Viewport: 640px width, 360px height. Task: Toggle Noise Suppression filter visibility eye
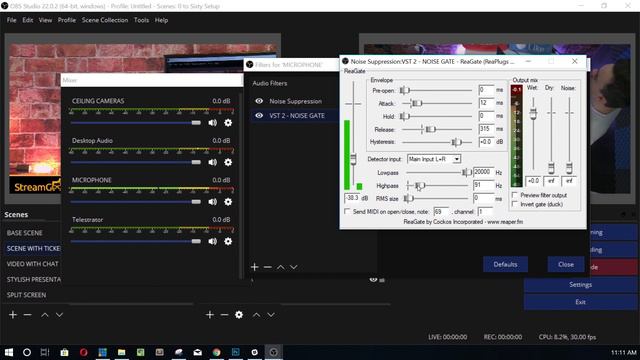coord(259,101)
